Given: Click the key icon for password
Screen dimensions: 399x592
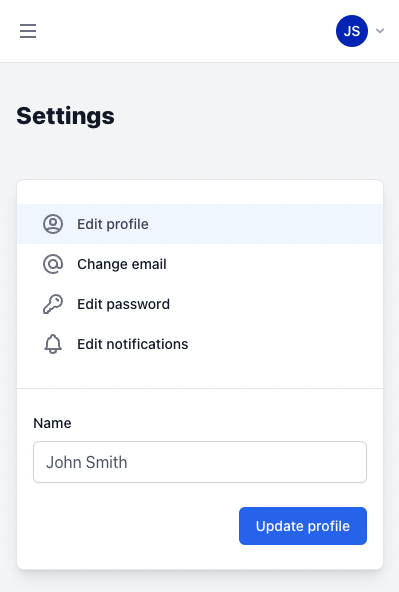Looking at the screenshot, I should point(53,304).
